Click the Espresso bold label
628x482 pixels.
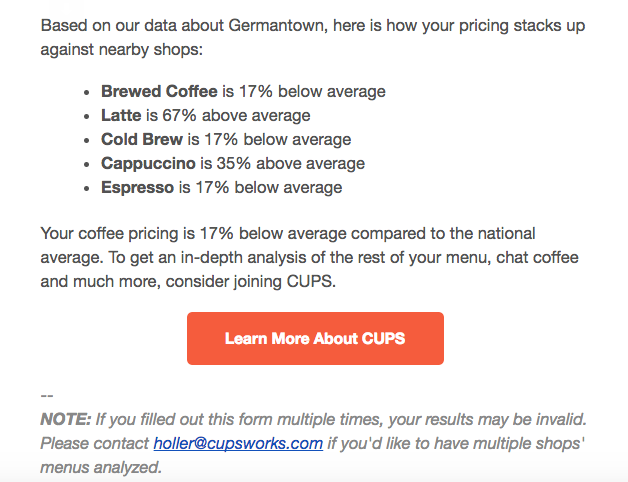coord(137,188)
